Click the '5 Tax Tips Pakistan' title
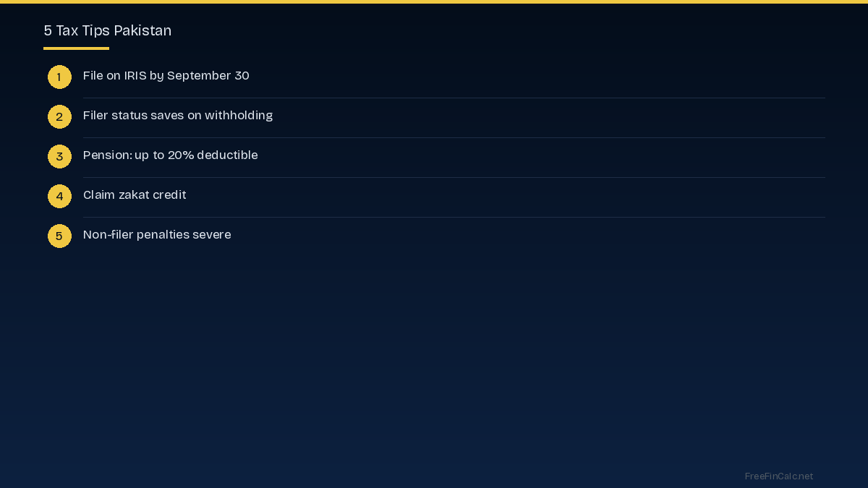Screen dimensions: 868x488 point(107,30)
